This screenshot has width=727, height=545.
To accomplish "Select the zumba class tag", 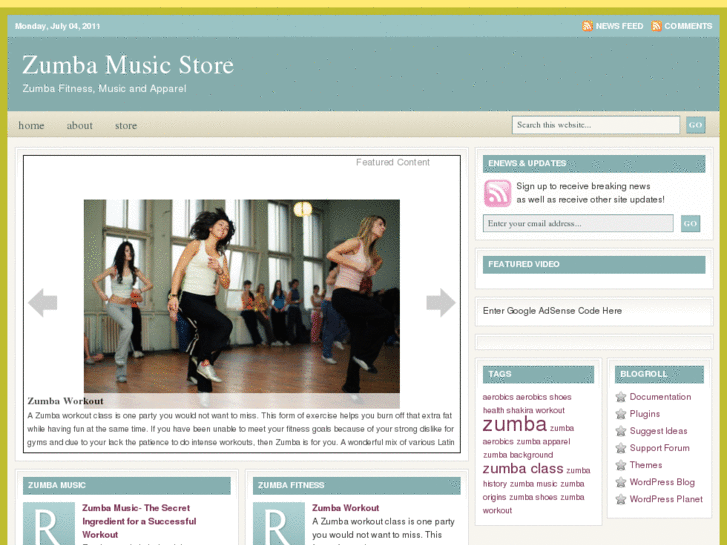I will (x=523, y=468).
